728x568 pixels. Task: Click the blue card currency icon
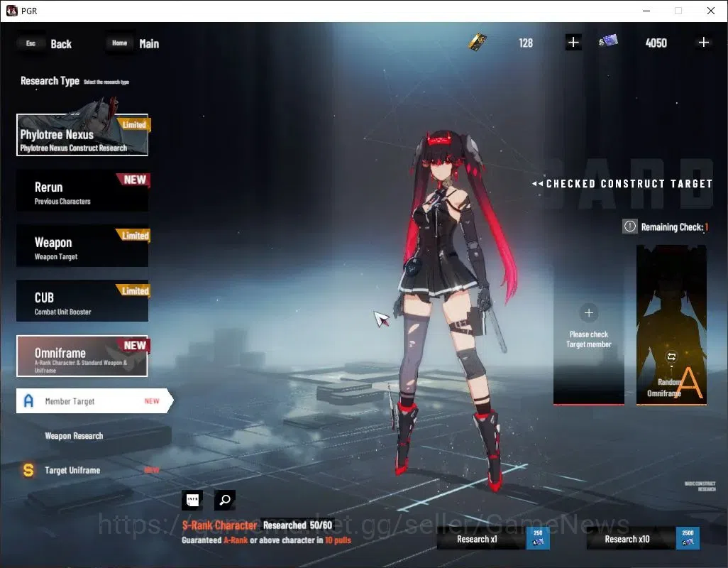click(x=608, y=41)
